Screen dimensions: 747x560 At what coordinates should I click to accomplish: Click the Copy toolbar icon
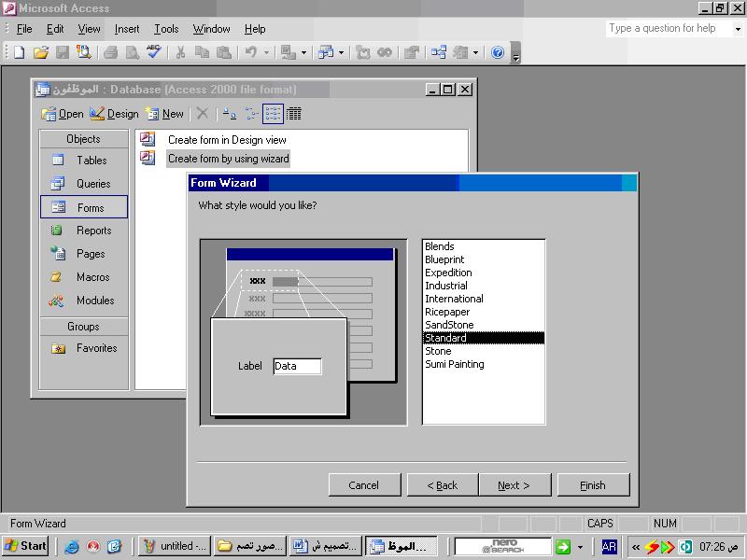click(x=202, y=52)
